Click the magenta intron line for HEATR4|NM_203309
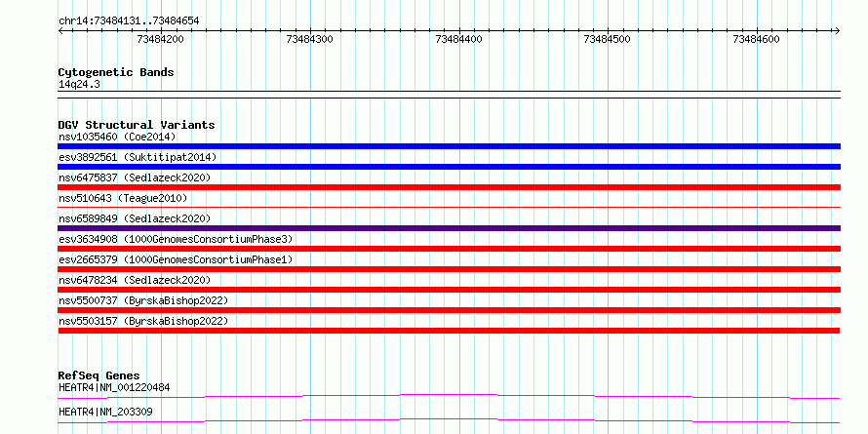Viewport: 868px width, 434px height. click(x=449, y=420)
